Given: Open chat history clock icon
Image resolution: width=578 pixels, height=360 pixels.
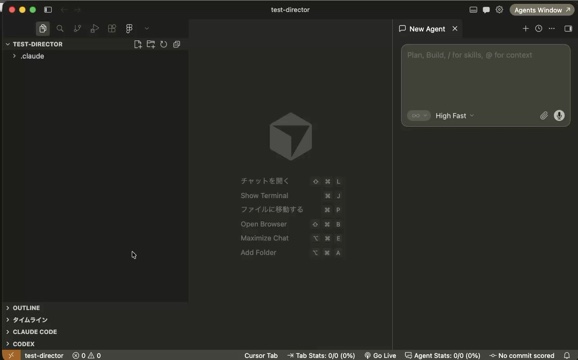Looking at the screenshot, I should [539, 28].
